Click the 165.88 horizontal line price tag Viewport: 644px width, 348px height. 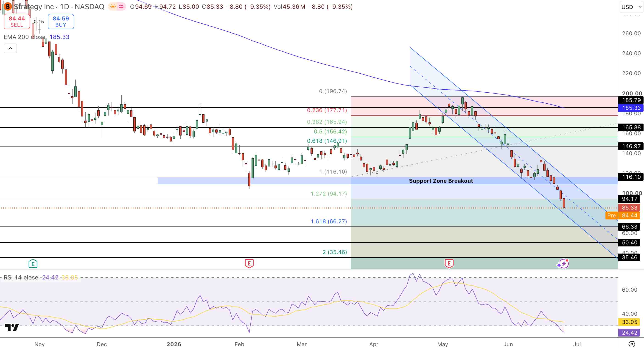(x=631, y=127)
